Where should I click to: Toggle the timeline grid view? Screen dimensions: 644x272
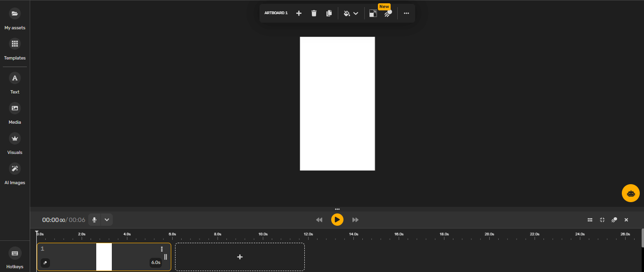point(590,220)
